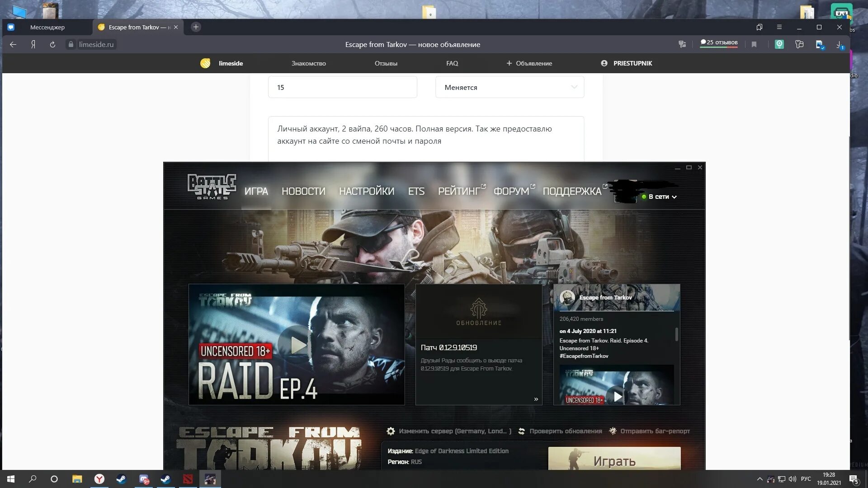
Task: Open the Отзывы page
Action: click(386, 63)
